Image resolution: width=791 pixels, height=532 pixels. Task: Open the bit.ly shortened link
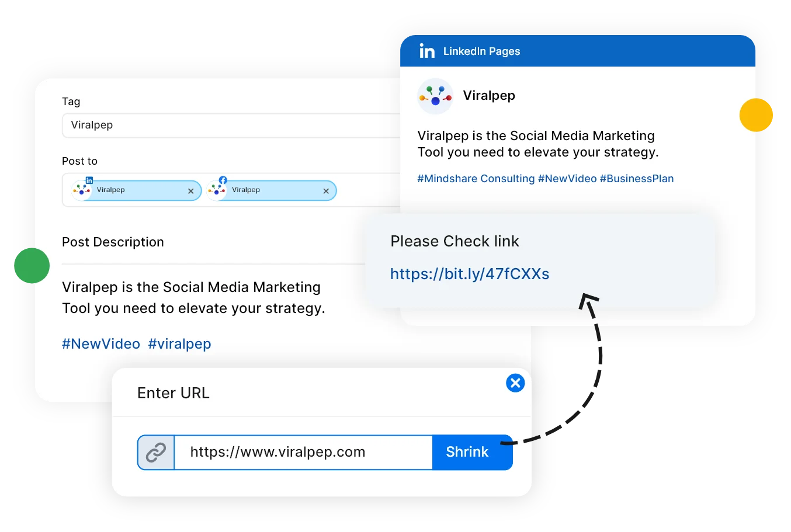(x=470, y=274)
